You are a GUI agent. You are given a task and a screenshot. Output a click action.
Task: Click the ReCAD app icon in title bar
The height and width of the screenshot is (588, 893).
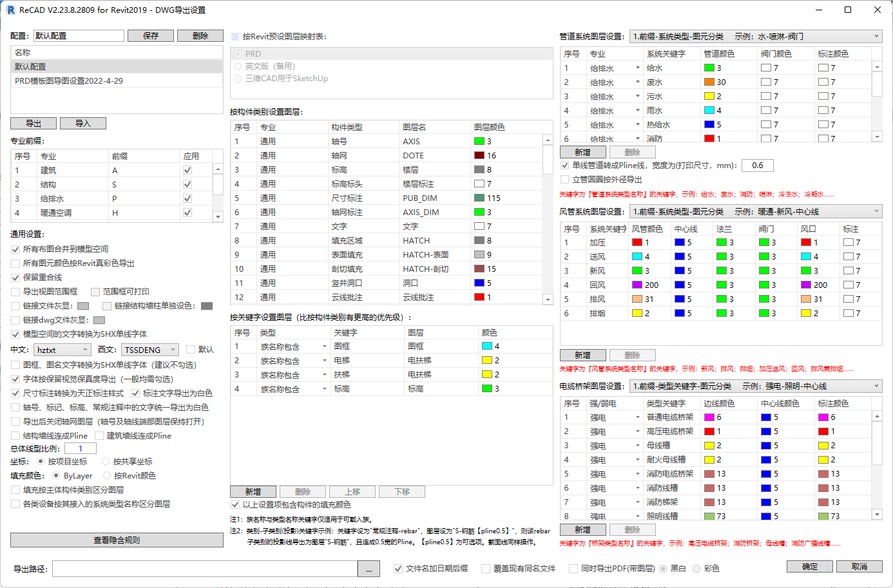[x=10, y=10]
